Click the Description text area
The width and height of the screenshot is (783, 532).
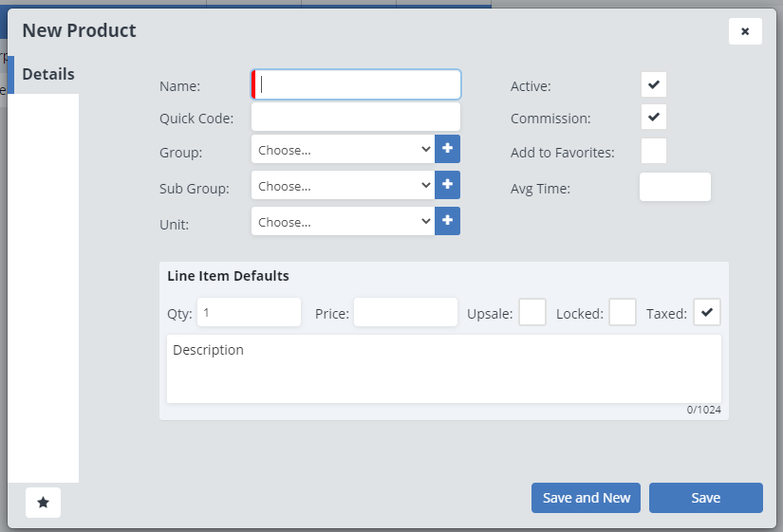tap(443, 368)
